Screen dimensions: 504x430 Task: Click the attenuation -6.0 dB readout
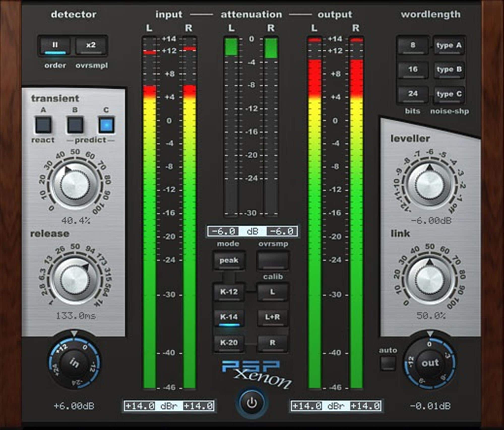pyautogui.click(x=252, y=231)
